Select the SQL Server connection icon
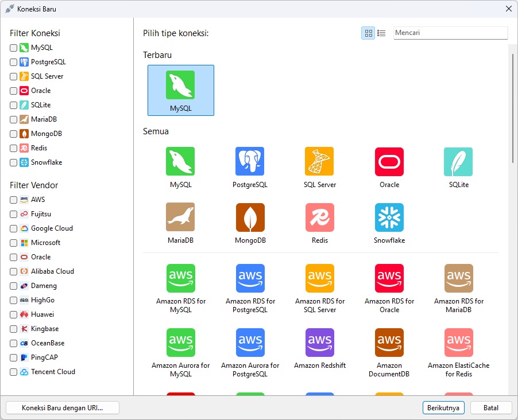 click(x=319, y=161)
